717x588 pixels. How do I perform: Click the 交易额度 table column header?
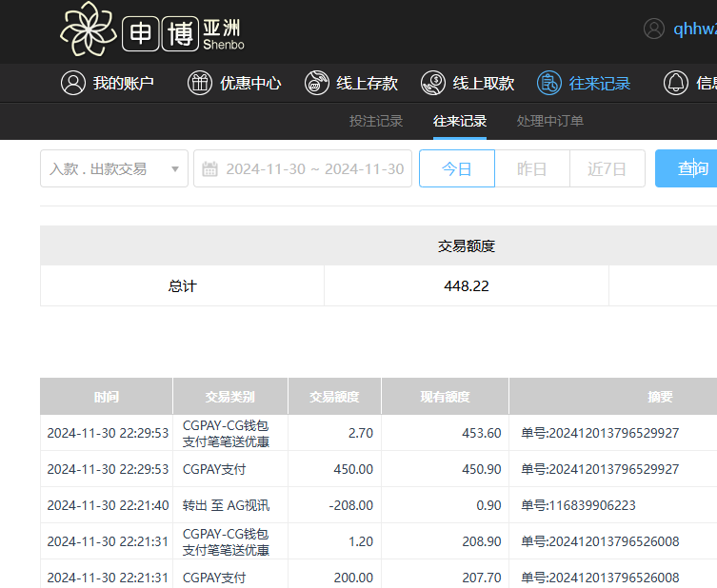[334, 397]
